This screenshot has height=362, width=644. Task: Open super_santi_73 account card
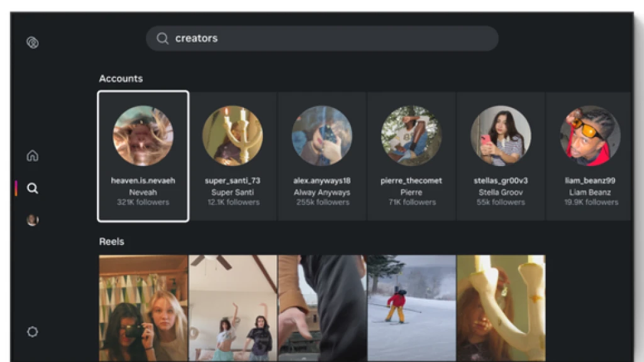[x=233, y=156]
